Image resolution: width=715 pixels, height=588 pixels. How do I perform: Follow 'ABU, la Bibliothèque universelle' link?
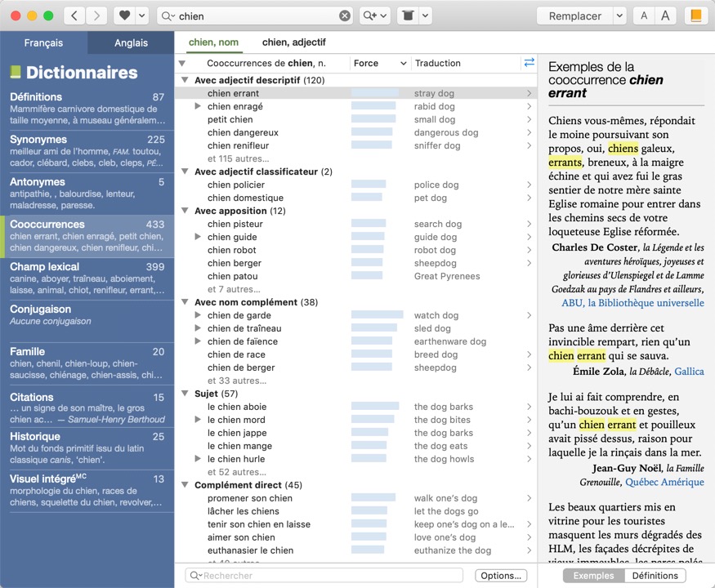(x=632, y=303)
